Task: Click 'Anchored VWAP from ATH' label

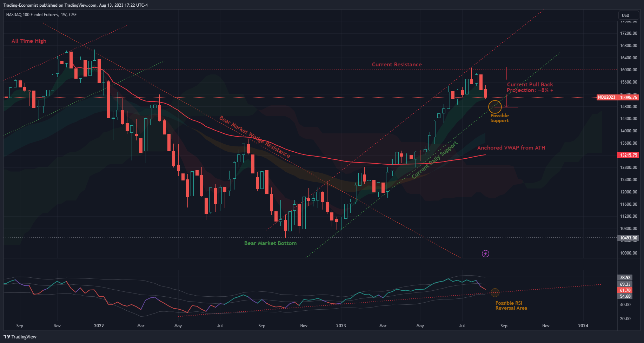Action: [511, 147]
